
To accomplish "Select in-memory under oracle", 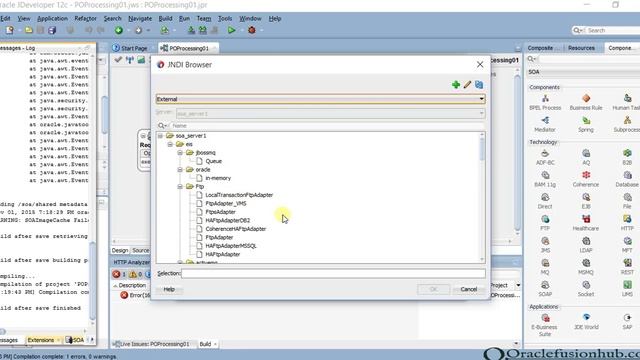I will 218,178.
